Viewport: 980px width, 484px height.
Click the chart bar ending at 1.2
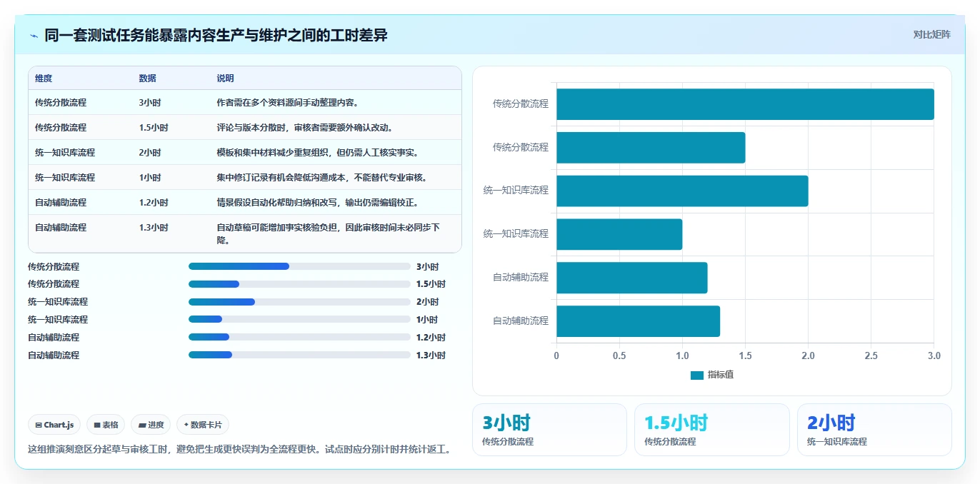632,278
